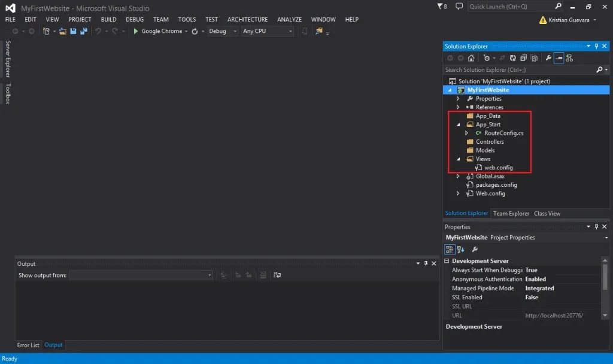Open the Server Explorer side tab
This screenshot has width=613, height=364.
coord(8,59)
